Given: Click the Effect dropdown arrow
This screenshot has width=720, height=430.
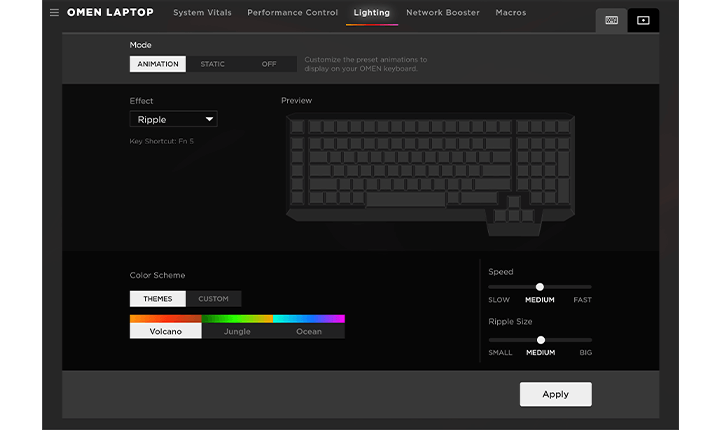Looking at the screenshot, I should click(209, 119).
